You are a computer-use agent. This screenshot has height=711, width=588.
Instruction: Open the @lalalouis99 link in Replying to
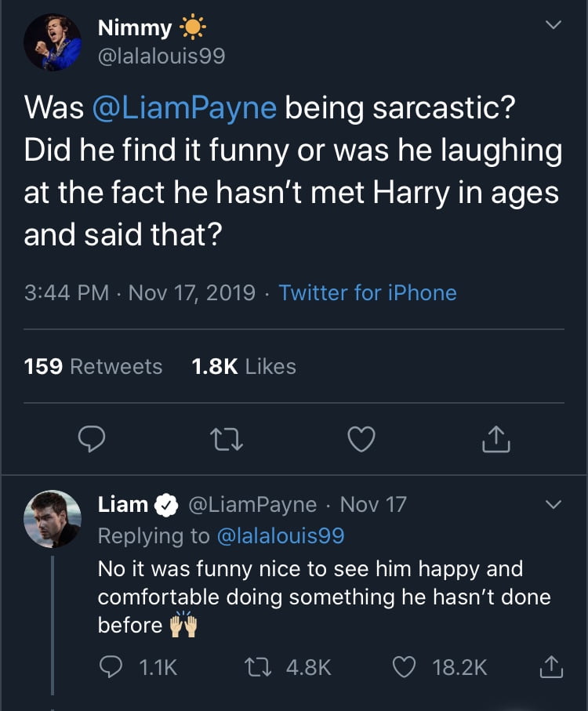pos(280,536)
